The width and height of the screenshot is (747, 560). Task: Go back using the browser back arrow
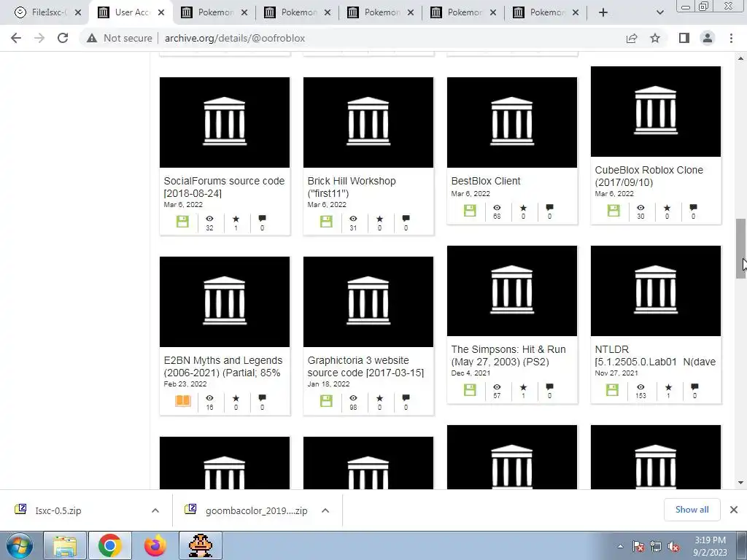coord(16,38)
